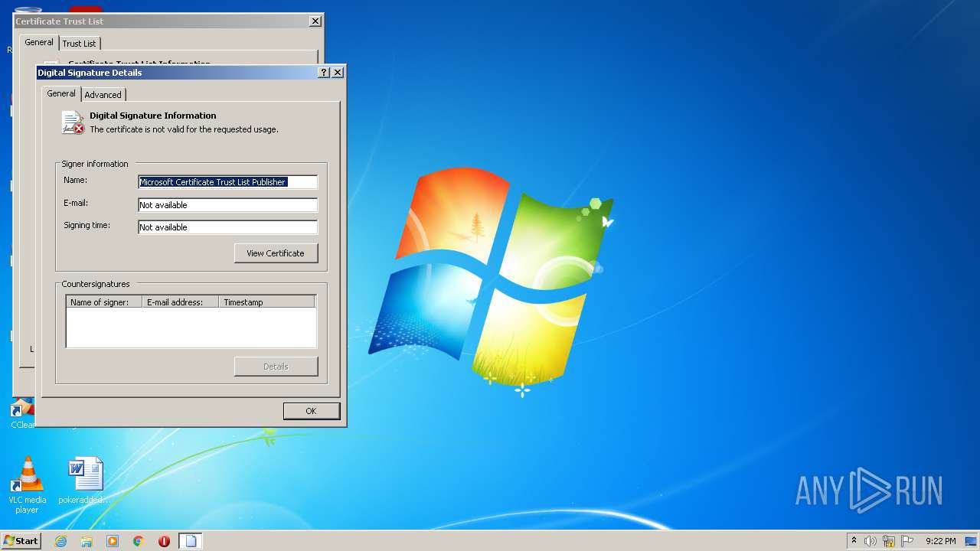This screenshot has height=551, width=980.
Task: Click the E-mail field
Action: click(x=227, y=205)
